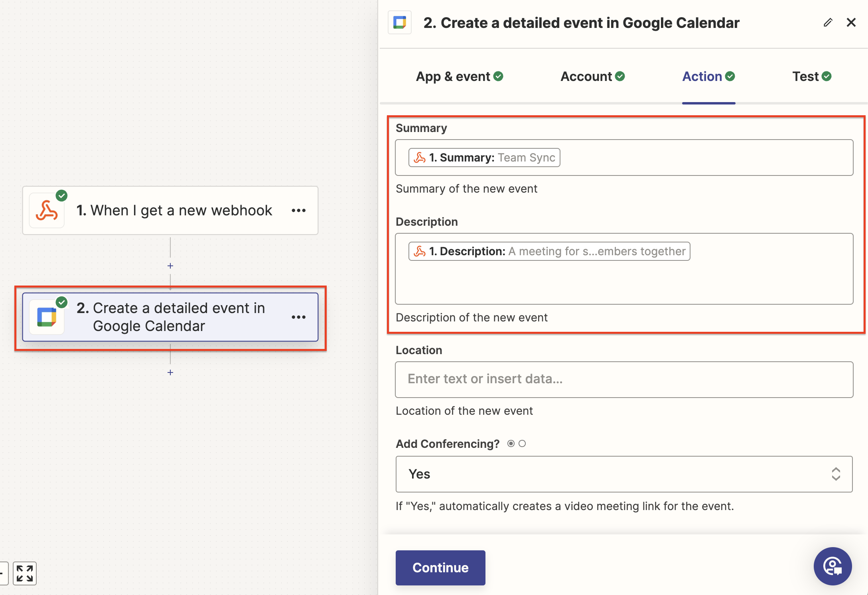Viewport: 868px width, 595px height.
Task: Click the 'Add Conferencing?' label
Action: pos(448,444)
